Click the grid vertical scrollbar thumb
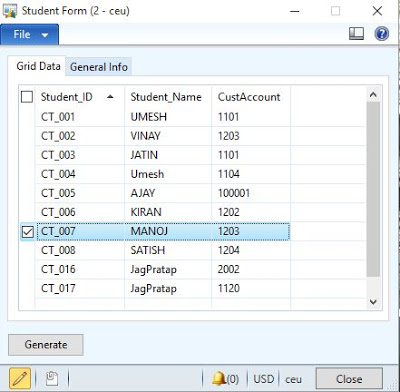Viewport: 400px width, 392px height. [x=373, y=189]
